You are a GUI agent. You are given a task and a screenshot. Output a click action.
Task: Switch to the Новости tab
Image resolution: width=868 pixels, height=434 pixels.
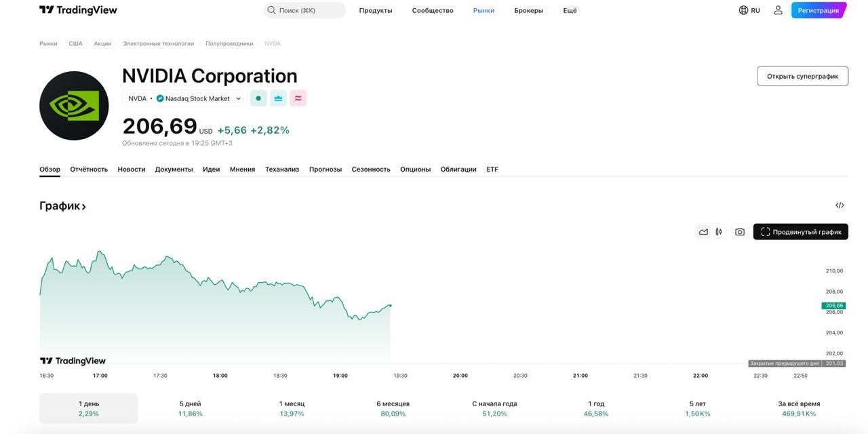[x=131, y=170]
